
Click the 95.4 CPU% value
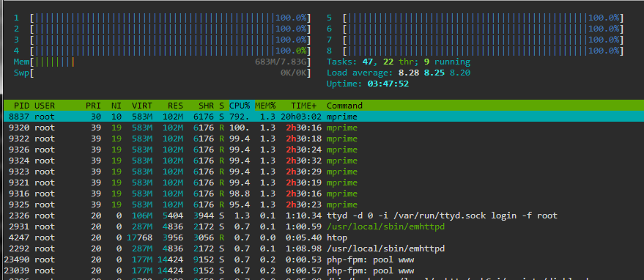click(240, 205)
